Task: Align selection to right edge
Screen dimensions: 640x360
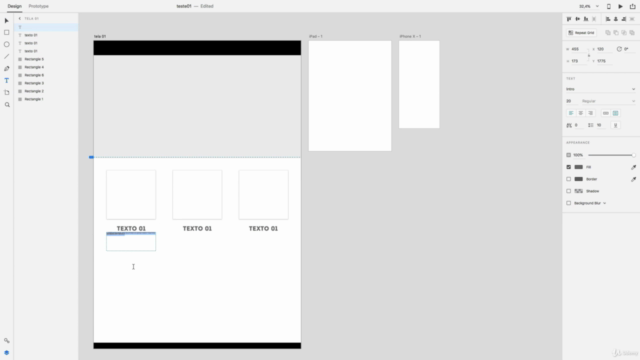Action: click(624, 19)
